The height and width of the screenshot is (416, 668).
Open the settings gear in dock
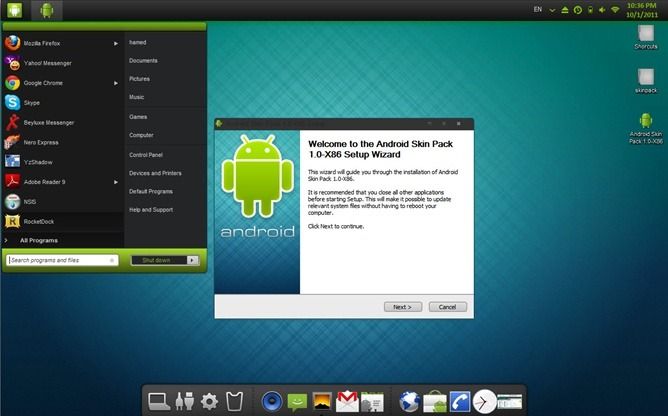[x=209, y=402]
